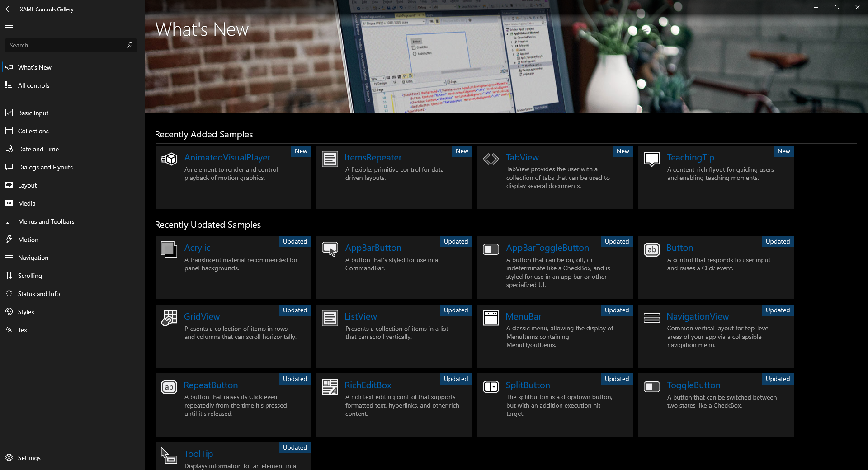This screenshot has height=470, width=868.
Task: Click the Basic Input checkbox icon
Action: click(9, 113)
